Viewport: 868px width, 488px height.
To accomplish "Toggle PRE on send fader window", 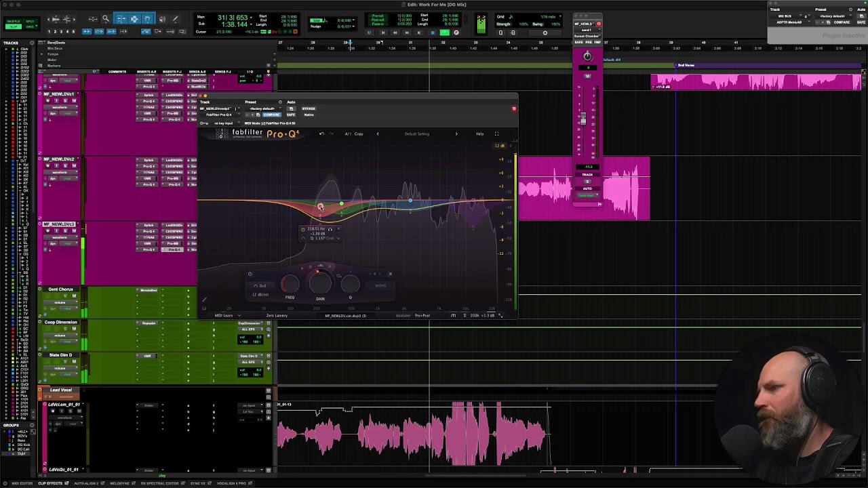I will point(588,42).
